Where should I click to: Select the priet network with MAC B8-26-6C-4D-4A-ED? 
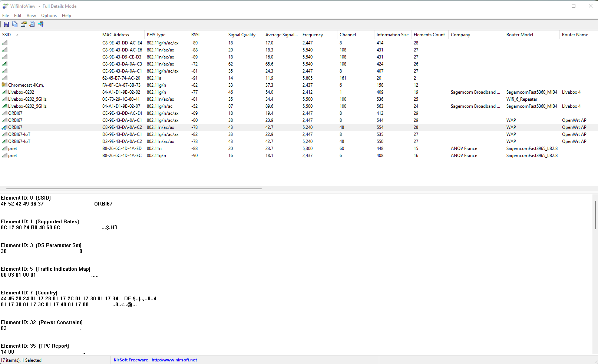click(13, 148)
